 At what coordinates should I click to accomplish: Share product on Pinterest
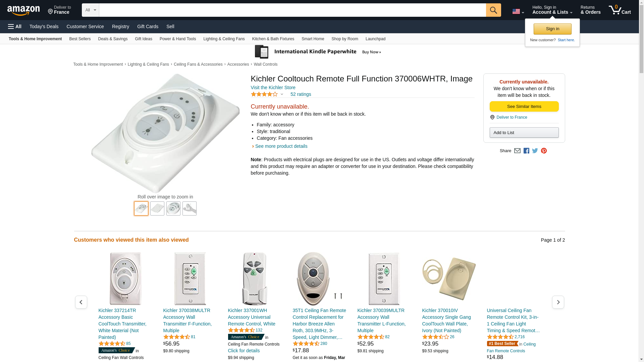click(x=544, y=151)
